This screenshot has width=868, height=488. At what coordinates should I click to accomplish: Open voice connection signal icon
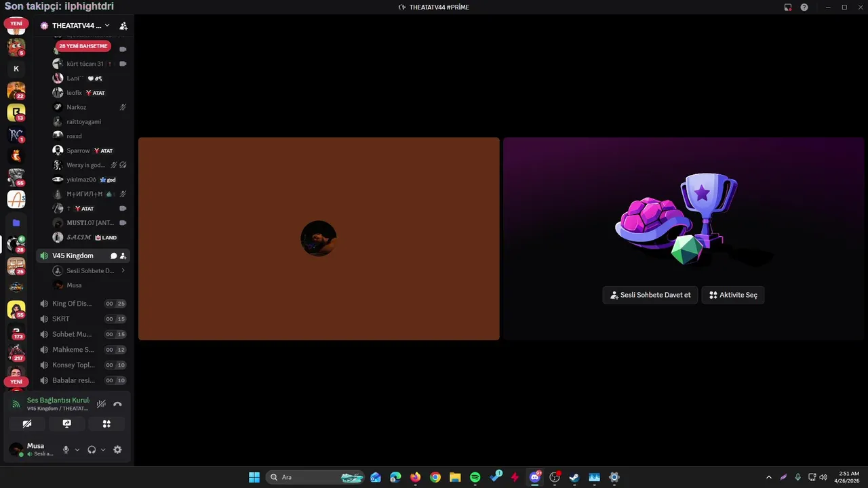tap(16, 404)
